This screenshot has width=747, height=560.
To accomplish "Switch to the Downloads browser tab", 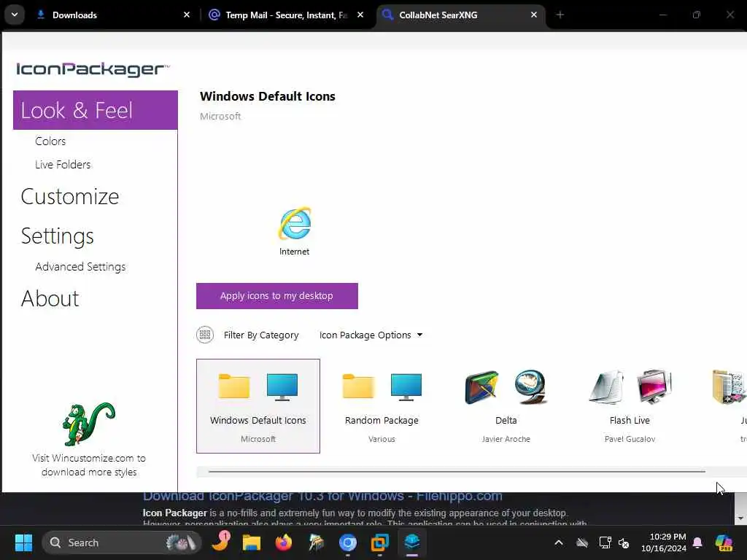I will 115,15.
